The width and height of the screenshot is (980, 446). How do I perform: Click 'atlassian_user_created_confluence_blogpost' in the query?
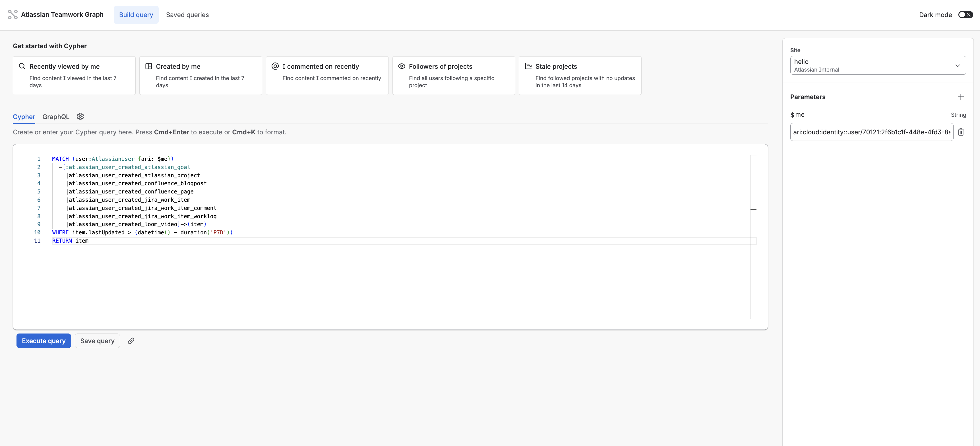[138, 183]
